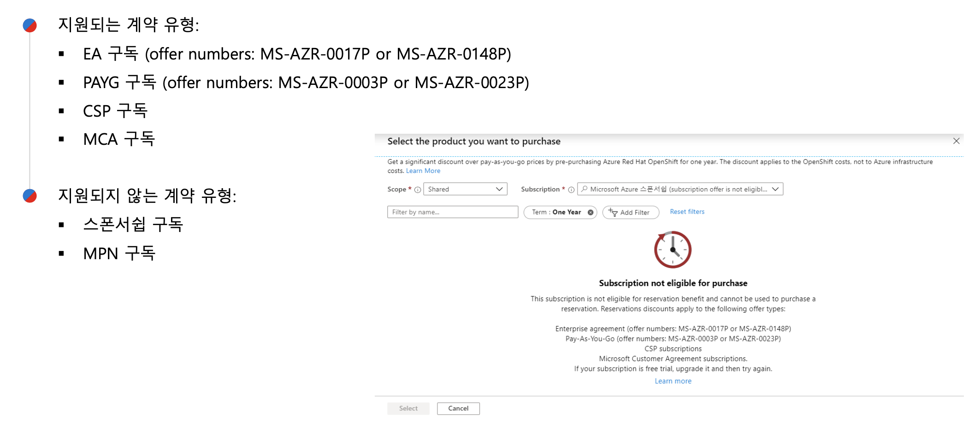Click the 'CSP subscriptions' line in dialog
The width and height of the screenshot is (980, 428).
pos(673,349)
